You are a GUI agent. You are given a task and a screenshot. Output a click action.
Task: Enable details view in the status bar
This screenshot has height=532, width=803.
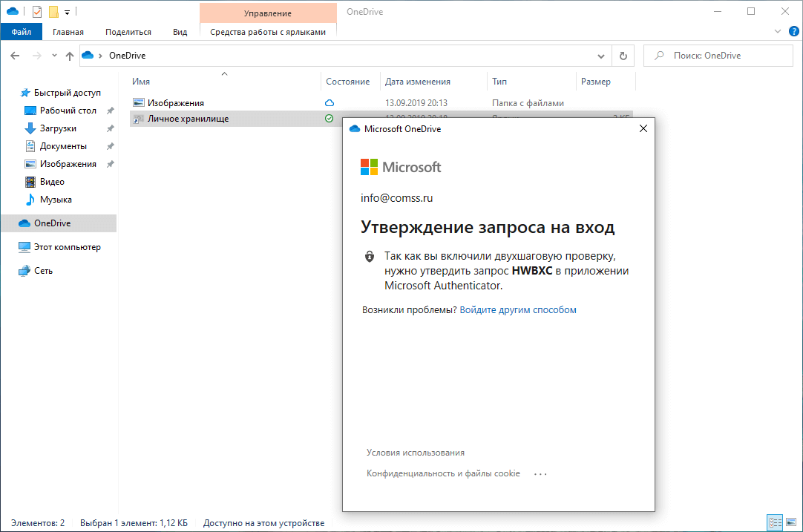click(x=775, y=522)
